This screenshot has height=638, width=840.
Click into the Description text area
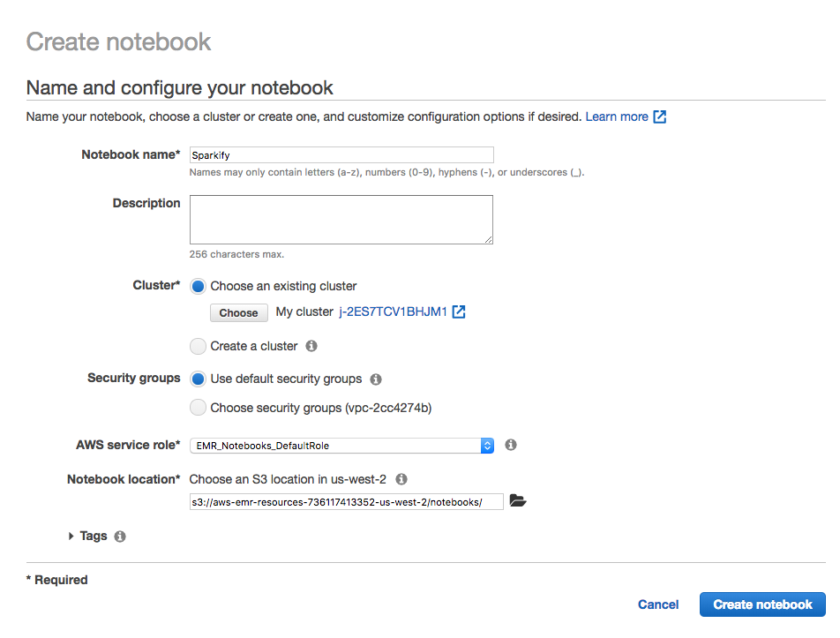(x=341, y=219)
